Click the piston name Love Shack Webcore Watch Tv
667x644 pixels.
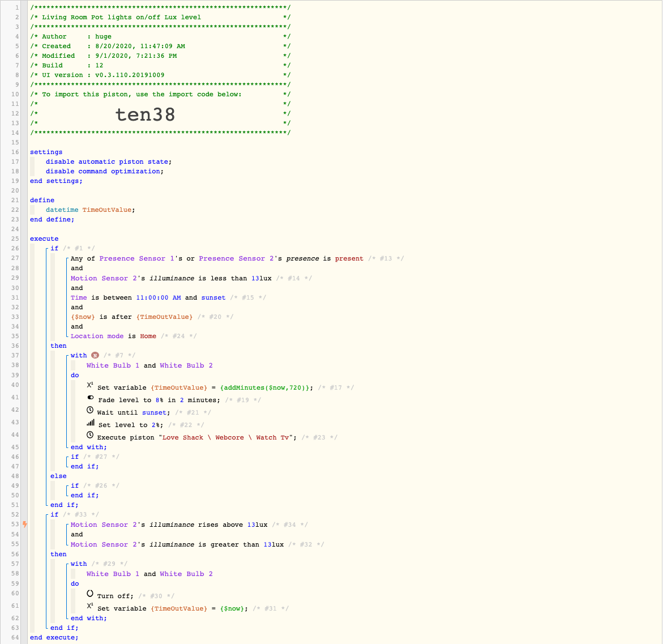(x=225, y=438)
